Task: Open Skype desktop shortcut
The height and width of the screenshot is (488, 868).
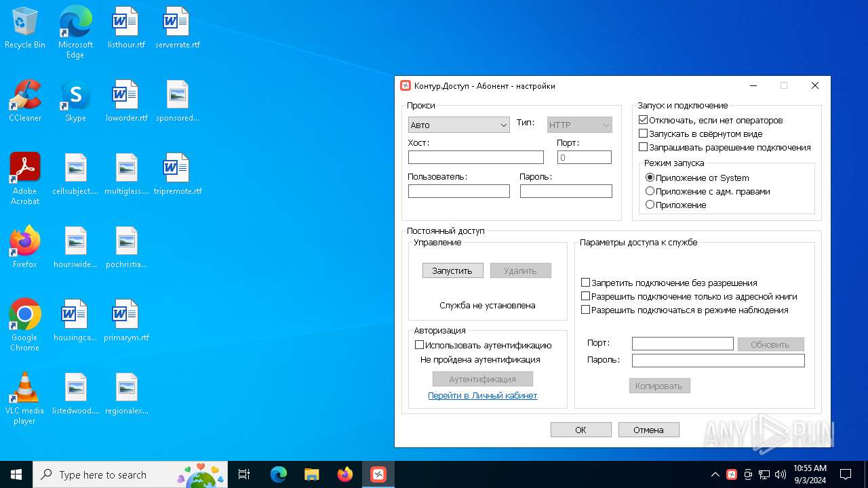Action: click(x=75, y=102)
